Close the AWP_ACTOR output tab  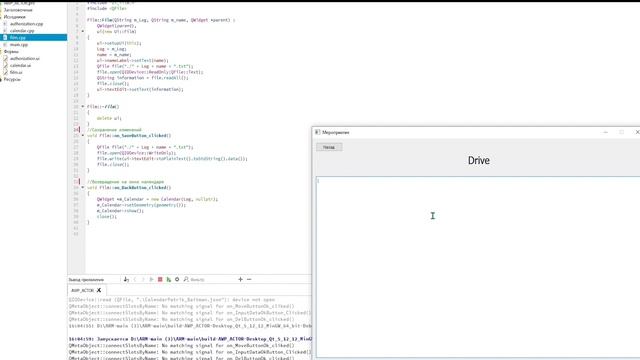(99, 290)
